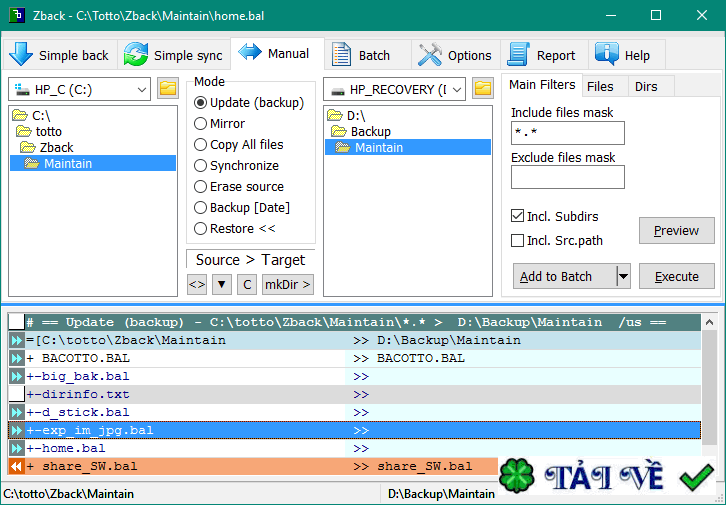Click the small 'C' button
Viewport: 726px width, 505px height.
click(247, 285)
